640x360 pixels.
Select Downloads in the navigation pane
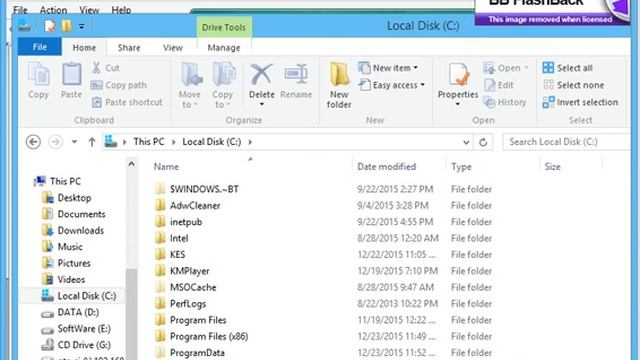81,230
